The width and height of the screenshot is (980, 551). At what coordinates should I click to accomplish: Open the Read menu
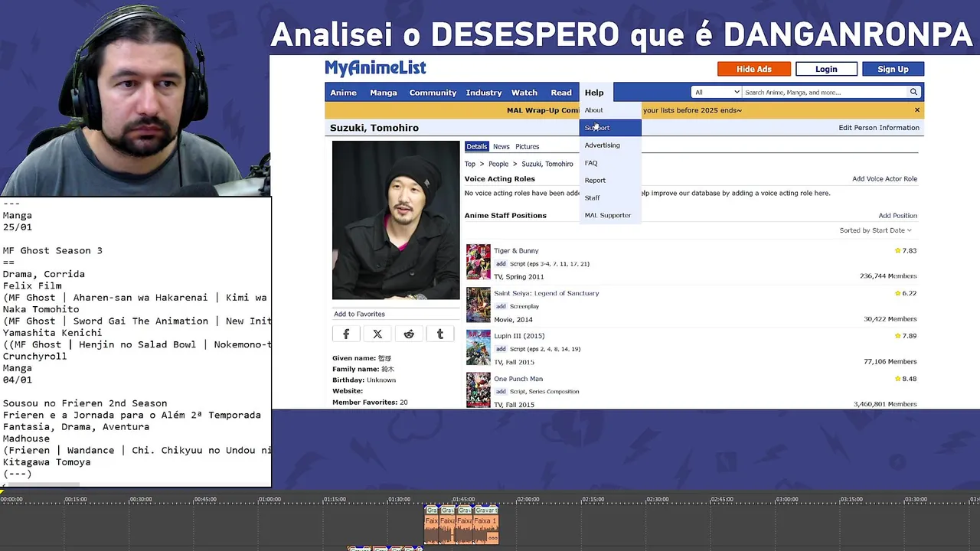(x=561, y=93)
